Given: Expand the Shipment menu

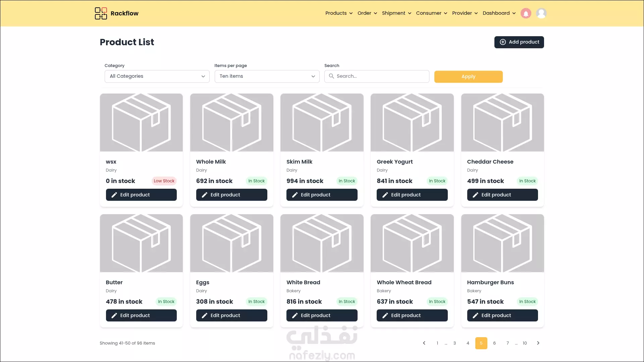Looking at the screenshot, I should 396,13.
